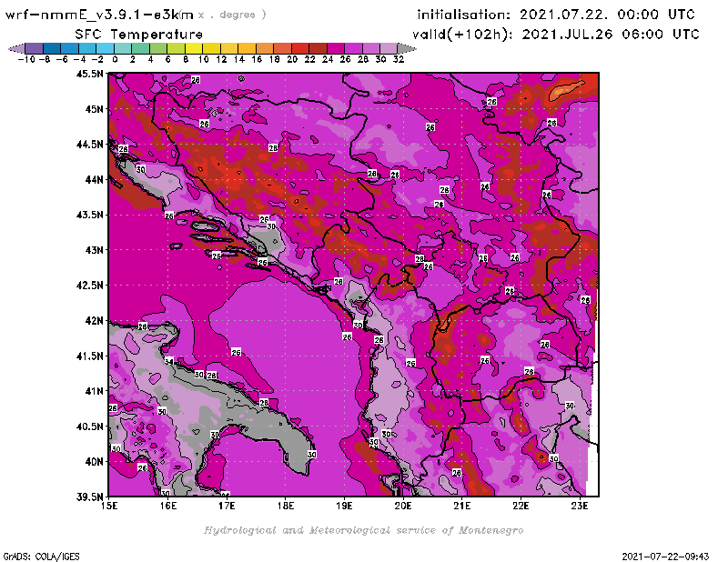
Task: Click the magenta legend swatch between 24 and 26
Action: [x=336, y=48]
